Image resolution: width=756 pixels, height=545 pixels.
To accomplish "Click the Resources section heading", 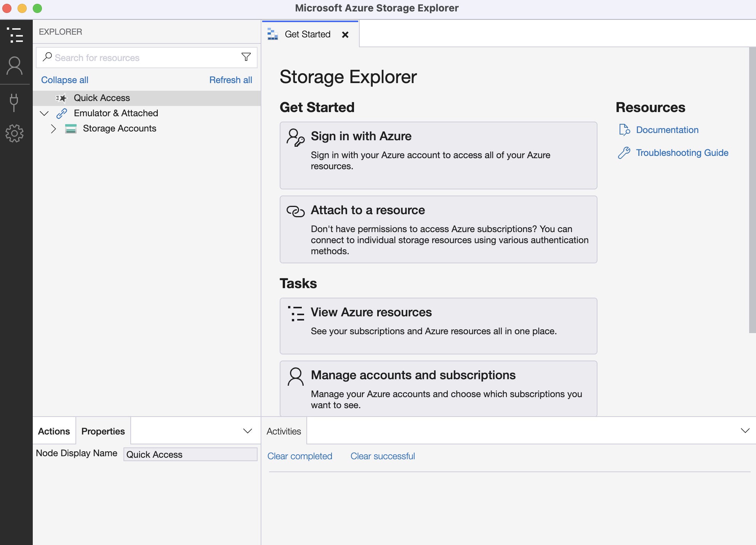I will click(650, 107).
